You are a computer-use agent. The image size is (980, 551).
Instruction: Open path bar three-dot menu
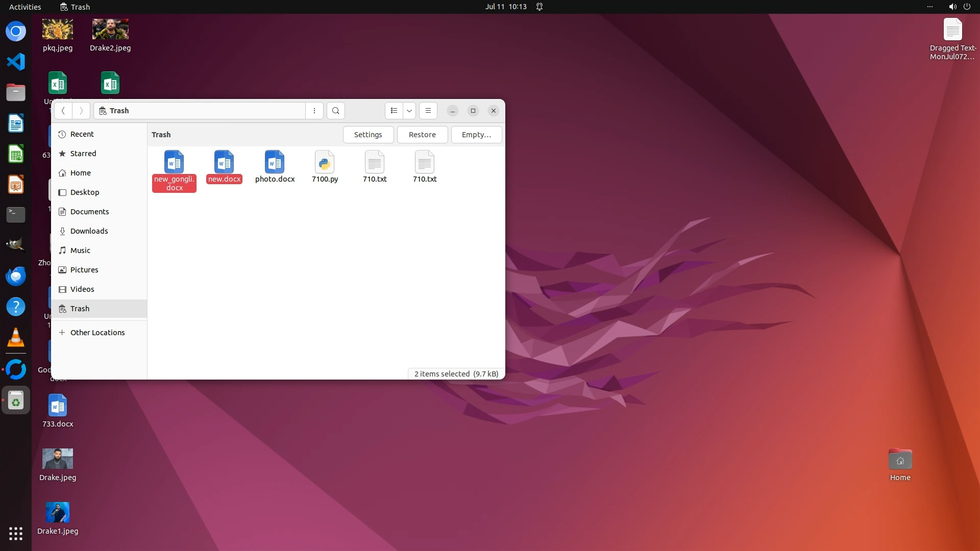[x=314, y=111]
